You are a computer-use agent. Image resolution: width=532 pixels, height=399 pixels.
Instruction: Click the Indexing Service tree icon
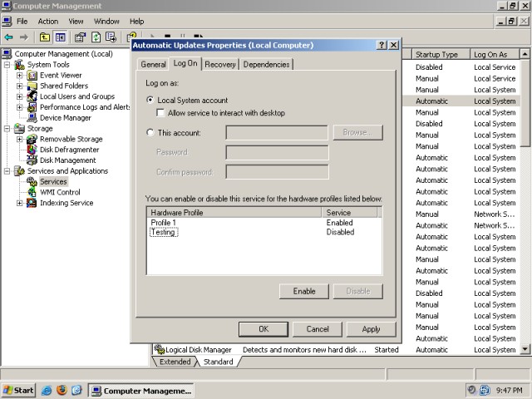(x=32, y=203)
